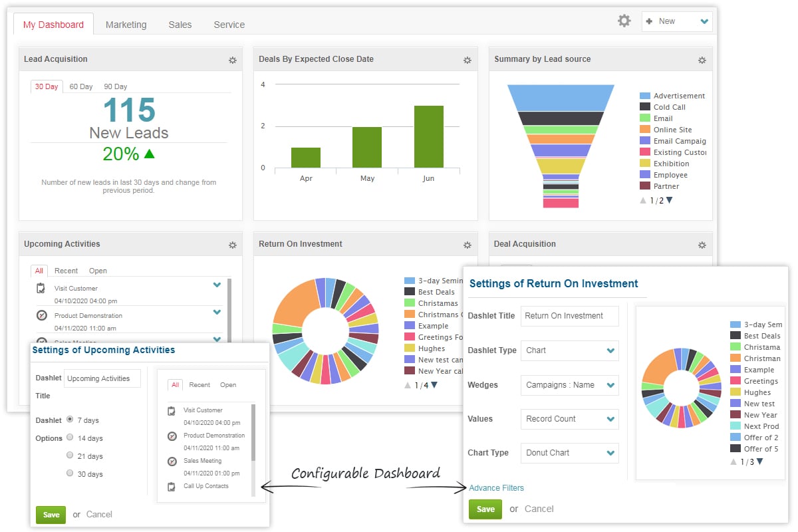Click the Dashlet Title field in ROI settings
The height and width of the screenshot is (532, 798).
pos(570,316)
